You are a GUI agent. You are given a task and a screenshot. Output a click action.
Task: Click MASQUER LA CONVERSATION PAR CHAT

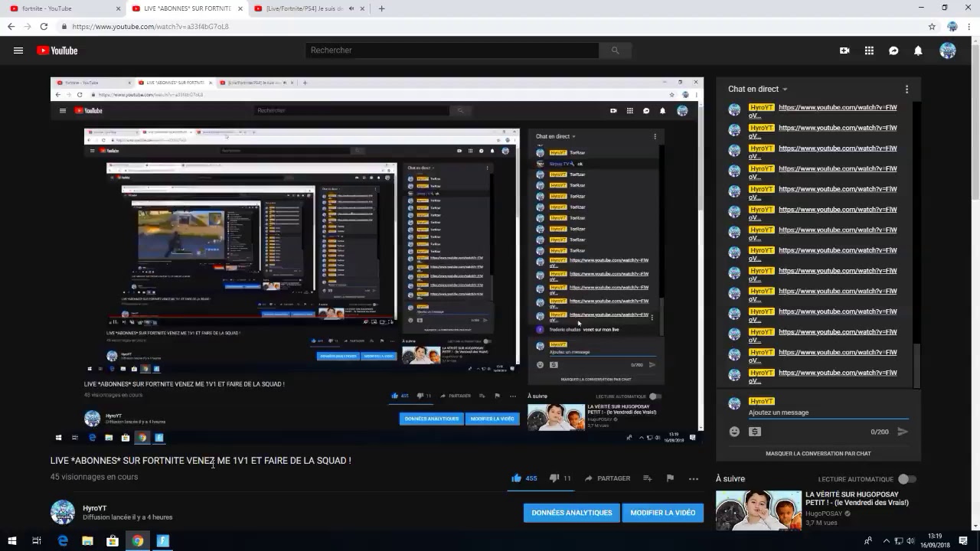(818, 453)
